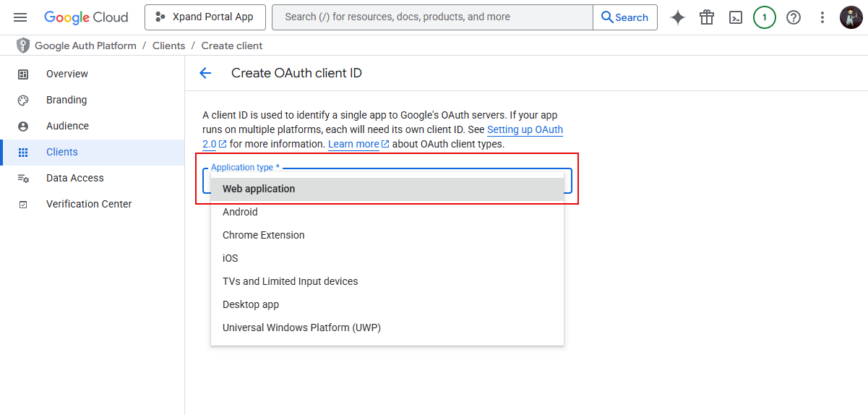Image resolution: width=868 pixels, height=415 pixels.
Task: Go to the Overview sidebar item
Action: pyautogui.click(x=67, y=74)
